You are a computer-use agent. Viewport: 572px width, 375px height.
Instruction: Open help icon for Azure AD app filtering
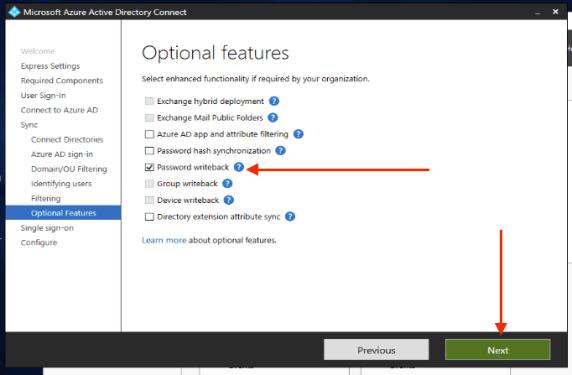pos(298,134)
